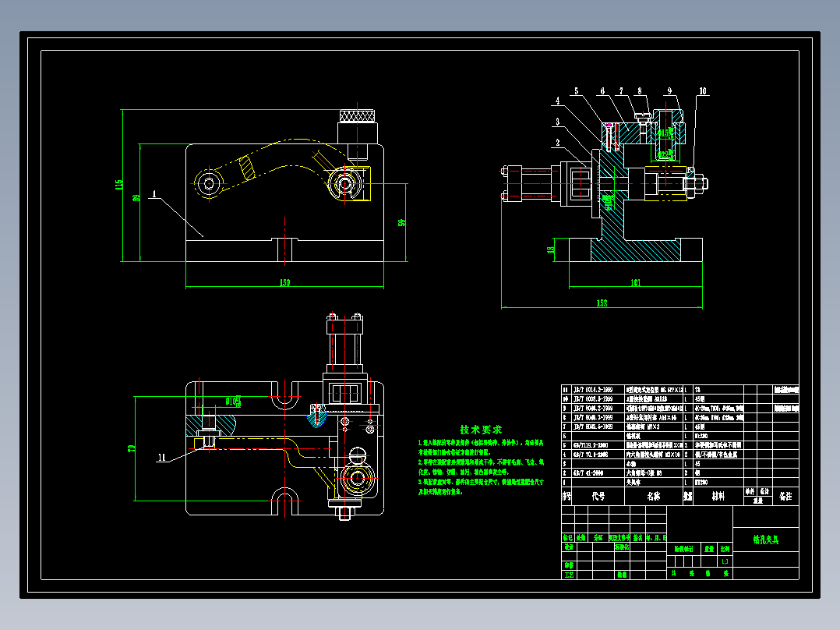The image size is (840, 630).
Task: Select part balloon 10 in section view
Action: point(703,91)
